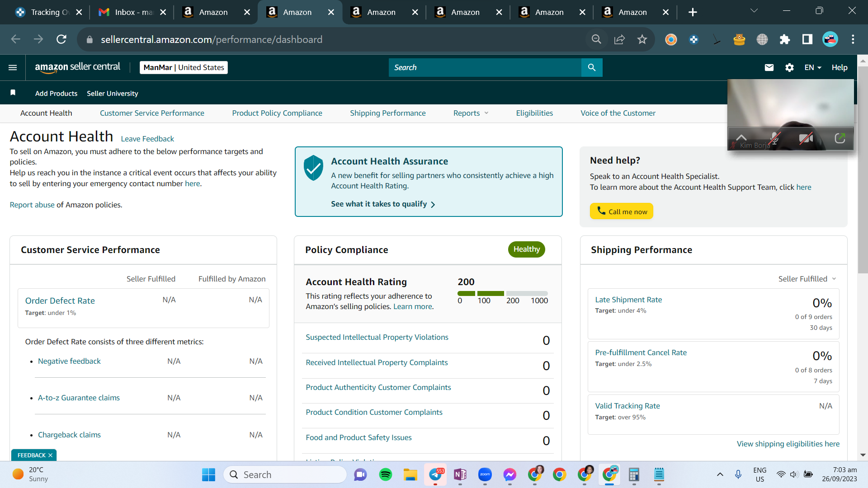
Task: Open Seller Central messages envelope icon
Action: tap(769, 67)
